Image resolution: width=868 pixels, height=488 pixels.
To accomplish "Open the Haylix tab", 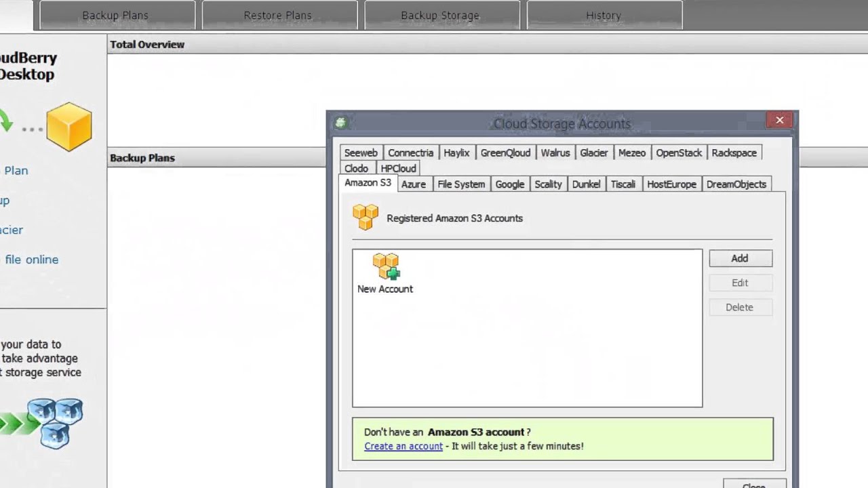I will click(x=457, y=152).
